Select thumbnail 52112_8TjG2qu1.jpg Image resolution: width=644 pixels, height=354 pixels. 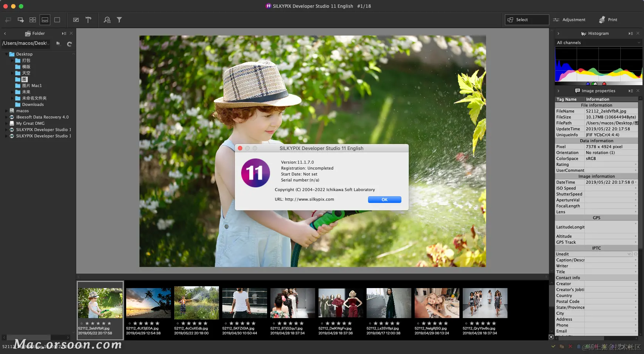(x=293, y=303)
